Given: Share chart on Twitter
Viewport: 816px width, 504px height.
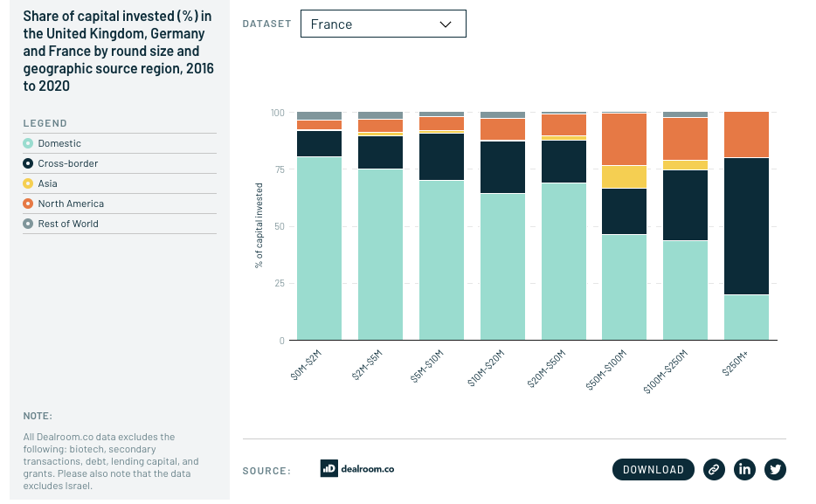Looking at the screenshot, I should (x=775, y=469).
